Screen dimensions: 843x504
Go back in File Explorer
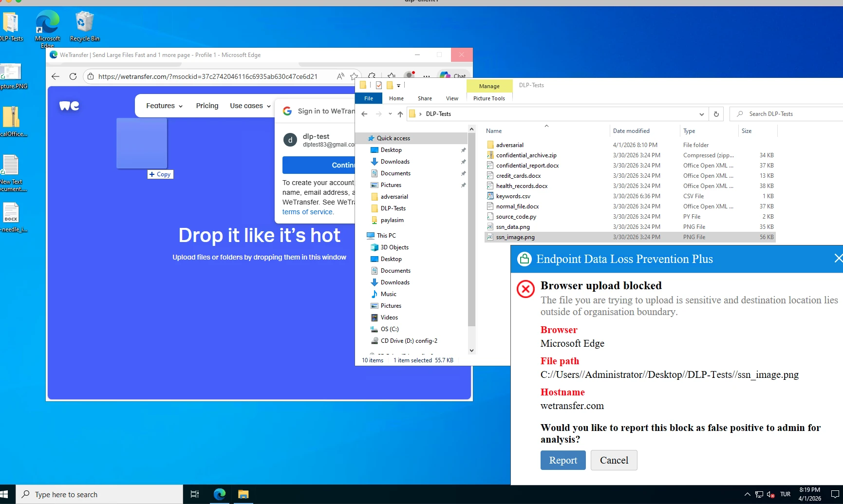(x=364, y=114)
